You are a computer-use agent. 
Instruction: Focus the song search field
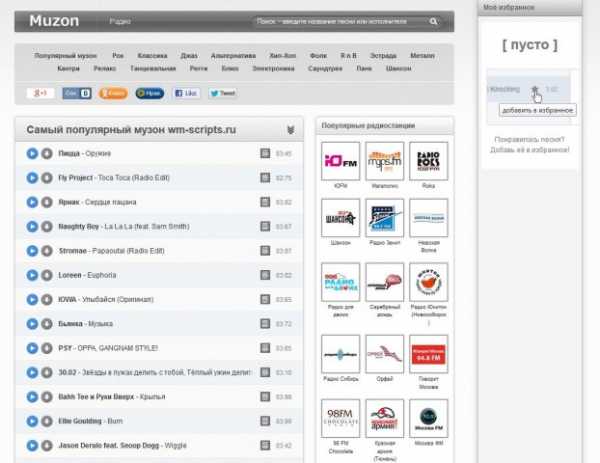coord(338,21)
